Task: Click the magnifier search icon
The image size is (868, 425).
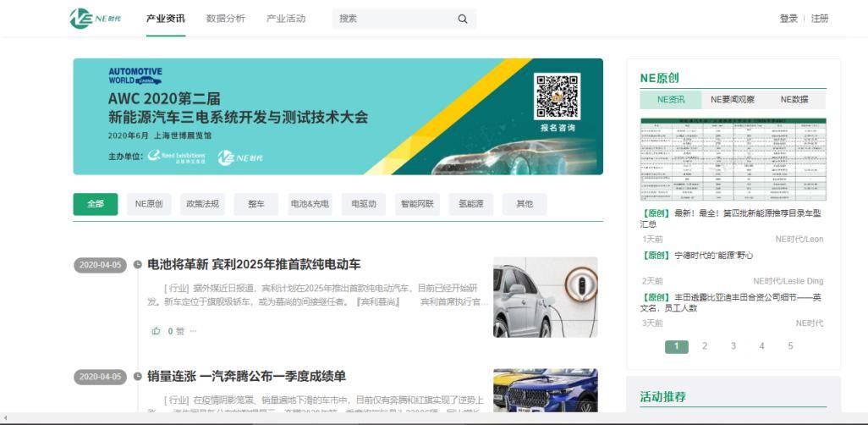Action: pyautogui.click(x=463, y=19)
